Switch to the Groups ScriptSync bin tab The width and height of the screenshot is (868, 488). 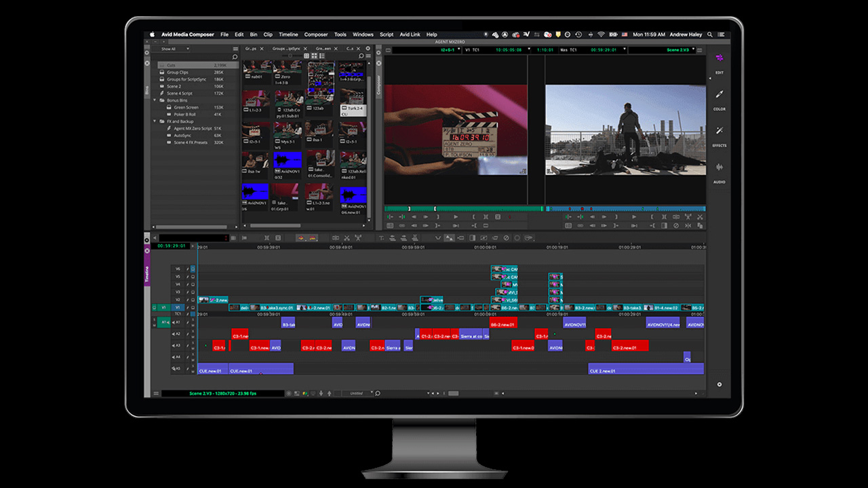287,49
